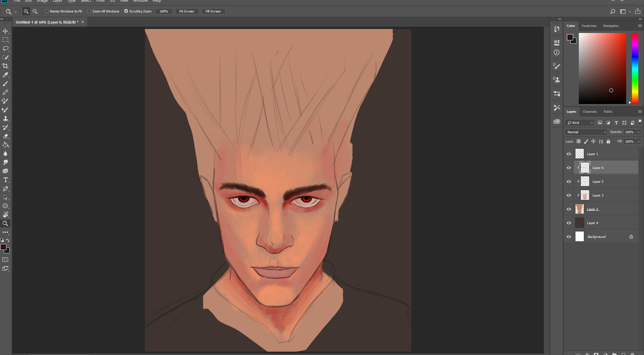Switch to the Channels tab
This screenshot has width=644, height=355.
pos(590,112)
